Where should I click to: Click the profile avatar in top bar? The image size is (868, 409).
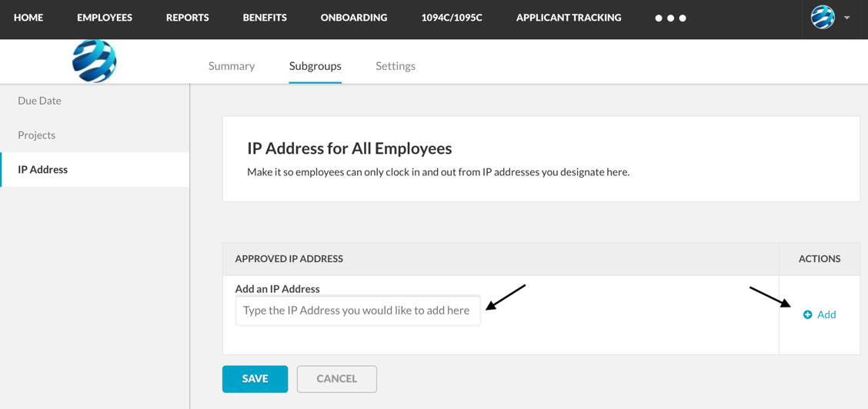(x=823, y=17)
